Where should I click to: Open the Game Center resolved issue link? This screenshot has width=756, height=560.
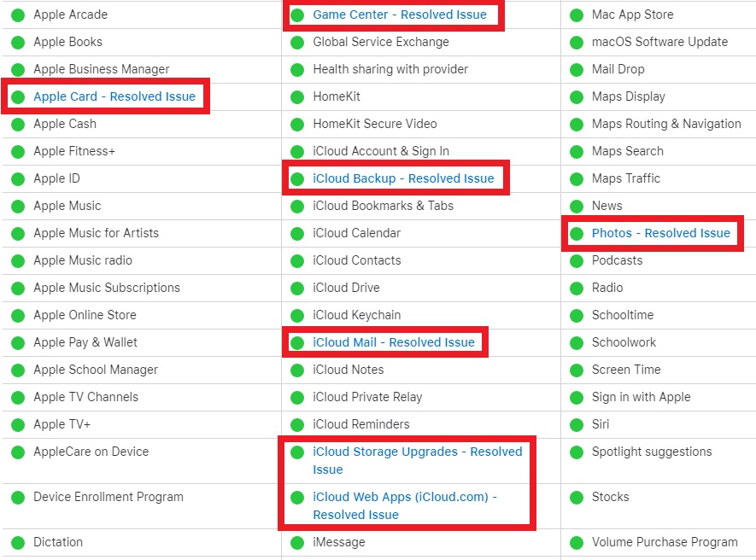[400, 15]
